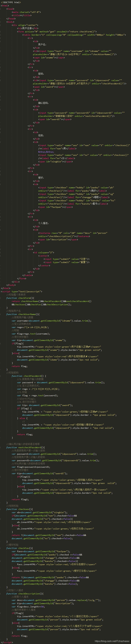Click the <span id="uword1"></span> line
This screenshot has height=644, width=131.
tap(55, 119)
